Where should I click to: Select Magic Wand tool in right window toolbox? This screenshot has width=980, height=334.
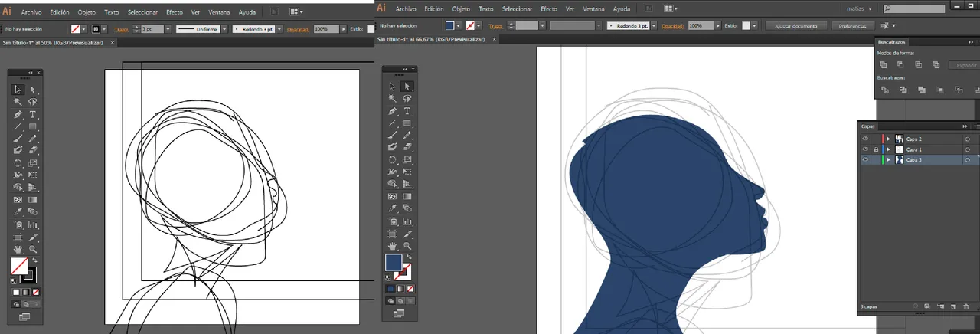point(392,99)
